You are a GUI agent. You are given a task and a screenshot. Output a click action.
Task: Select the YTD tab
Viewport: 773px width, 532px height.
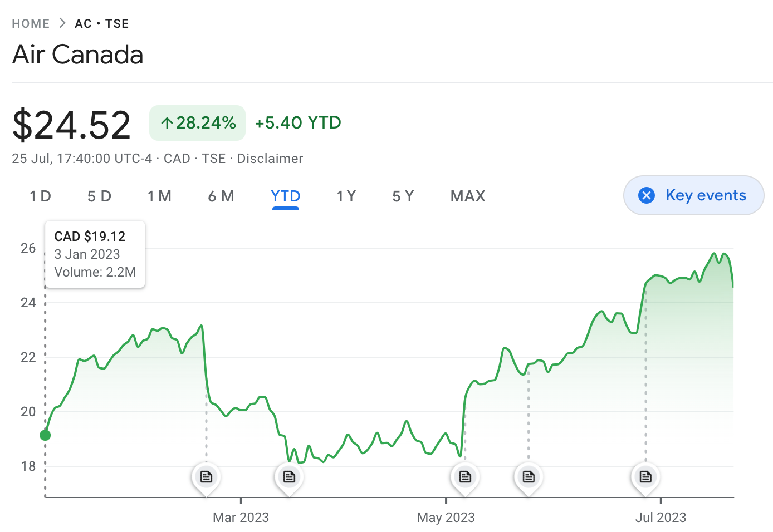point(286,196)
